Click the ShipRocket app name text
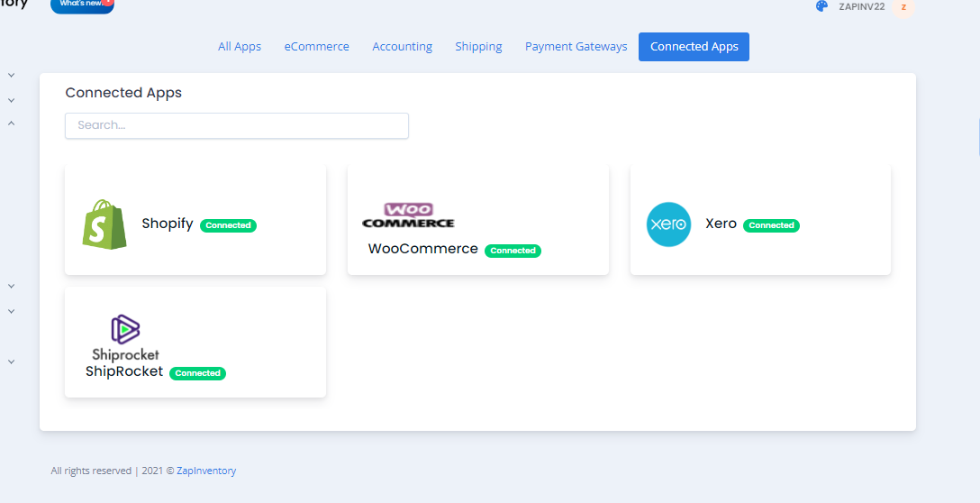 coord(124,371)
